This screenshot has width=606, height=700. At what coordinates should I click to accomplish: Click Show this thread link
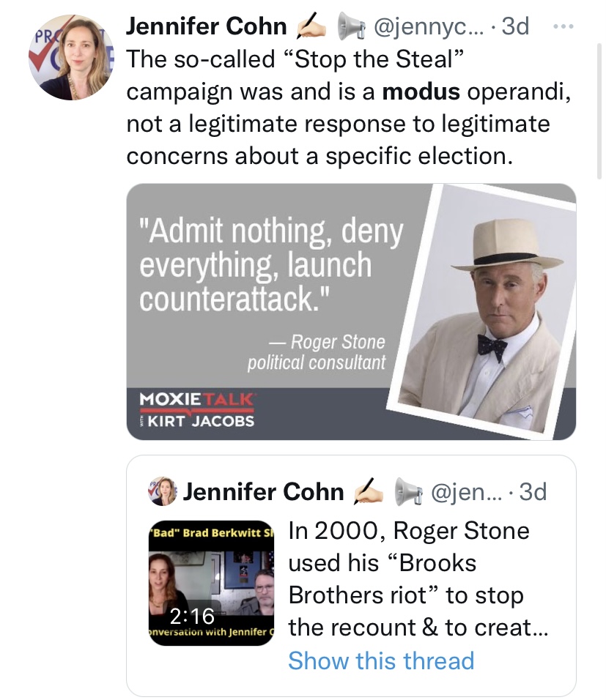(x=381, y=660)
